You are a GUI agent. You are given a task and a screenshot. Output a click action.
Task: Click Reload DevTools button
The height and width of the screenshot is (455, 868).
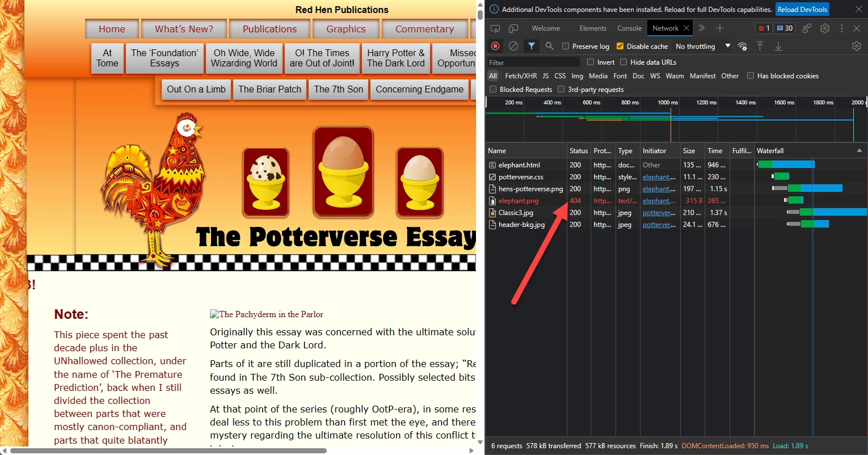coord(803,9)
